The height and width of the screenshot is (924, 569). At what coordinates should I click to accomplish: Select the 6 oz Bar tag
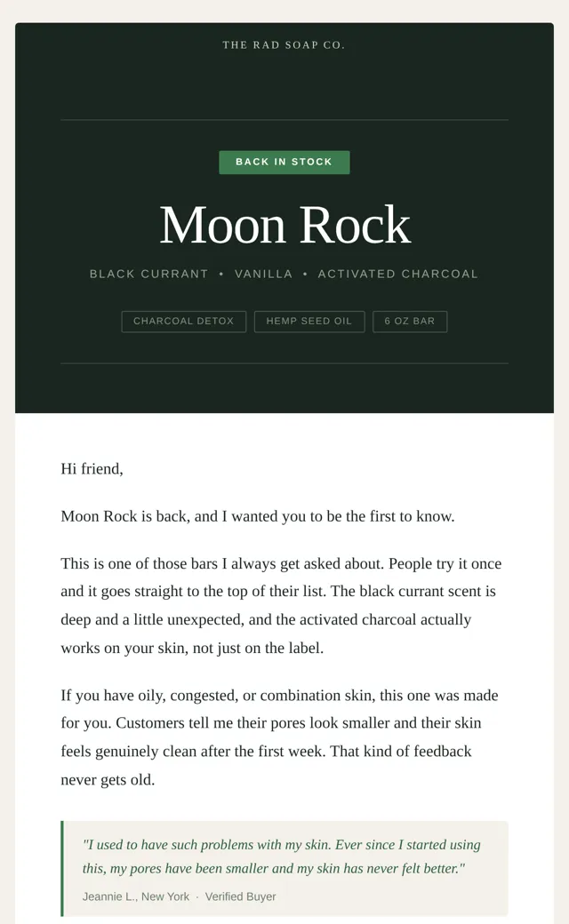point(410,321)
